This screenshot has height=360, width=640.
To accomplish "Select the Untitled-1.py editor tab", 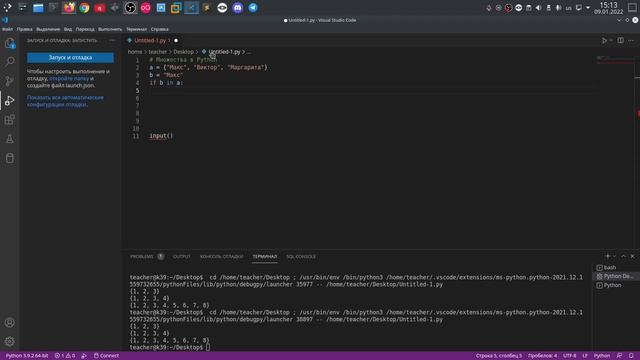I will [150, 40].
